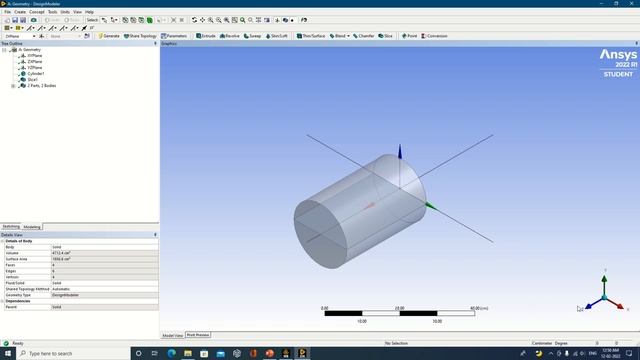Click the Save Project icon

tap(15, 20)
